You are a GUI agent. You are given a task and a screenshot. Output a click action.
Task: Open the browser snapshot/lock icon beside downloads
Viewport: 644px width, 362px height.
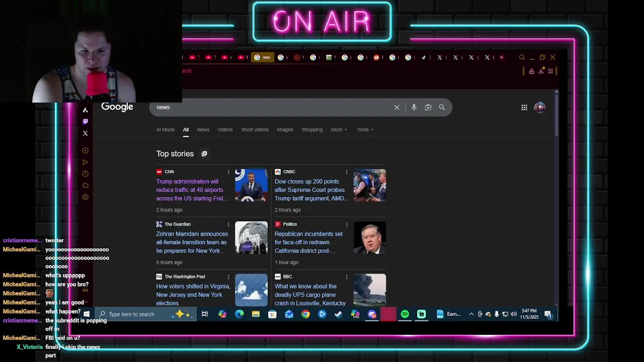tap(531, 71)
